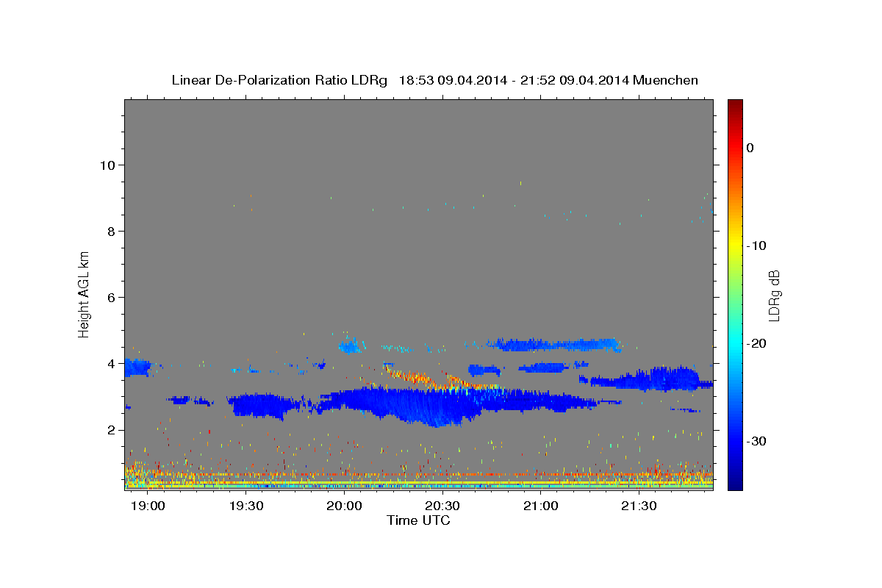
Task: Click the 19:30 time tick label
Action: coord(246,506)
